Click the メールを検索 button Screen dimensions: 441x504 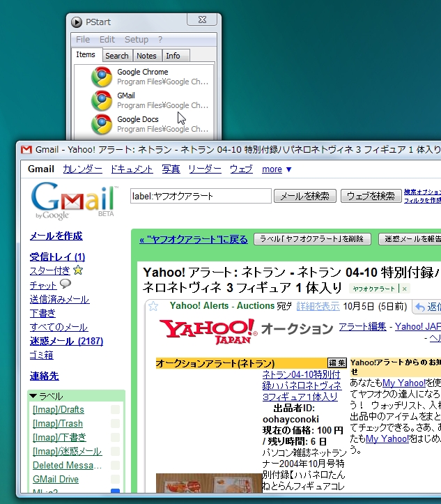tap(305, 196)
